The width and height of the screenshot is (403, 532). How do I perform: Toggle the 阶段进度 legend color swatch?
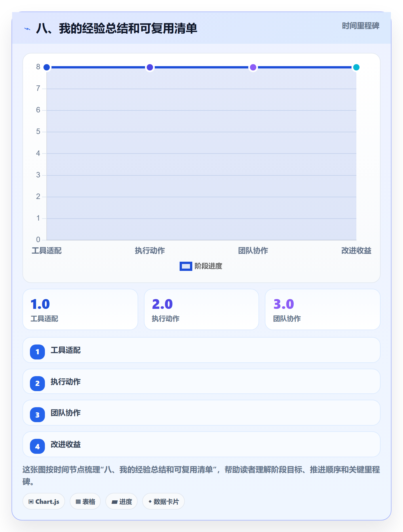(186, 266)
